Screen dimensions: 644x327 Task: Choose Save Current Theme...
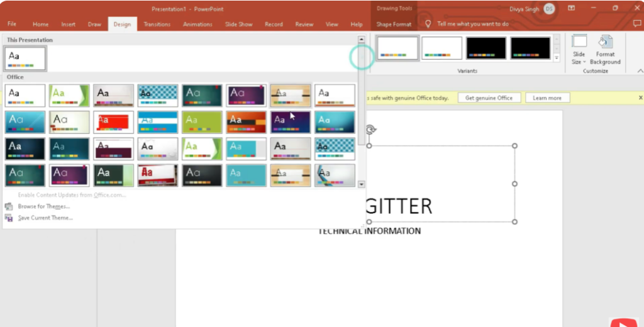[x=45, y=218]
